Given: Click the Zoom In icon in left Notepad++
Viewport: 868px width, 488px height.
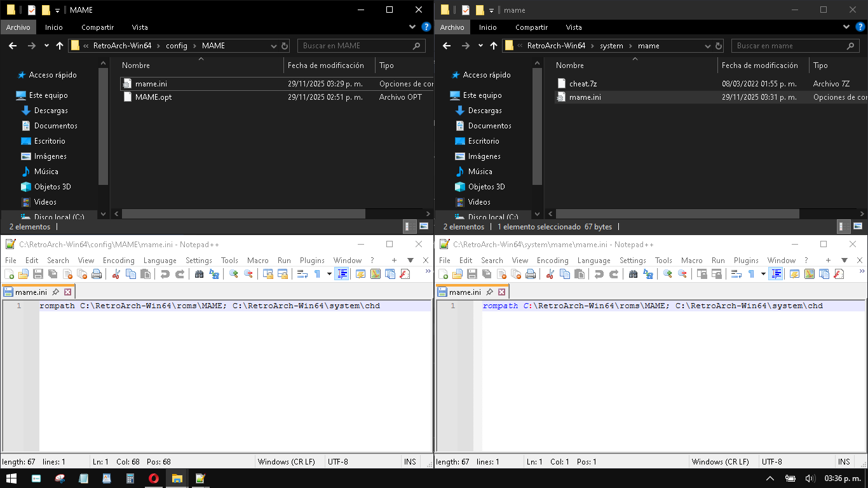Looking at the screenshot, I should point(234,274).
